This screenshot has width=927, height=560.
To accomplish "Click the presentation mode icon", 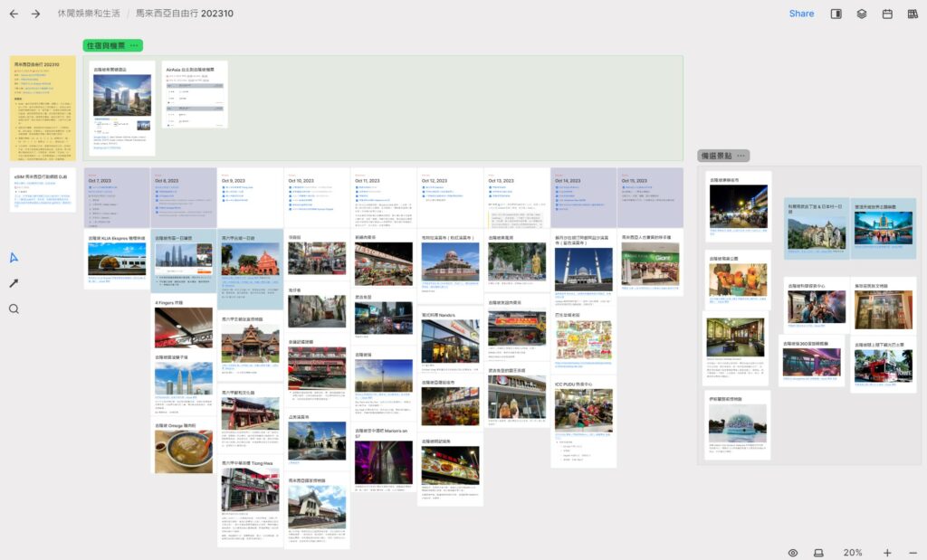I will [x=818, y=553].
